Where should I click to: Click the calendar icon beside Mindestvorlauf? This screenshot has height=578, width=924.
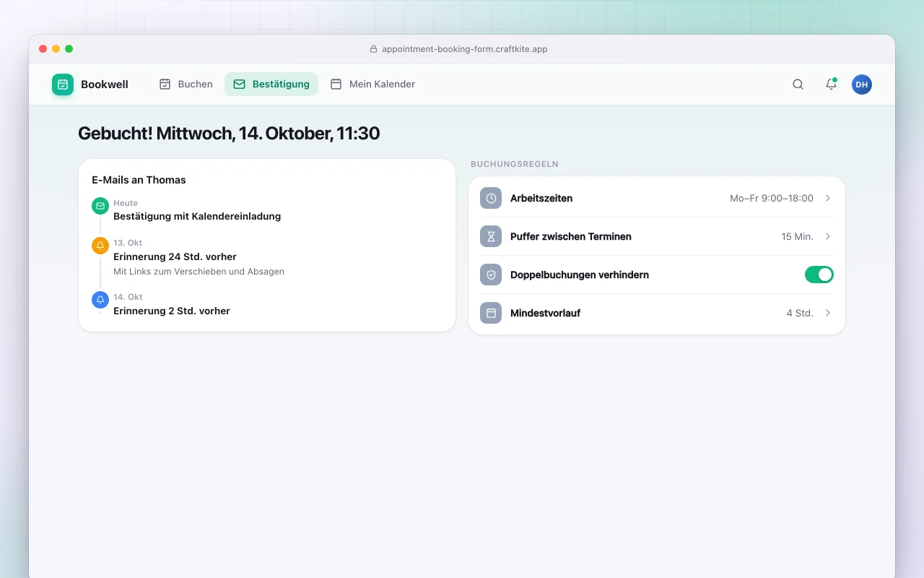click(x=491, y=313)
